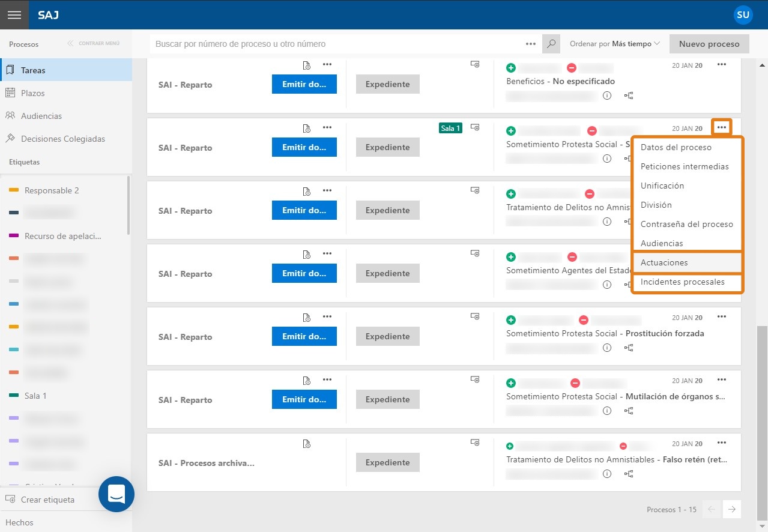The image size is (768, 532).
Task: Click main list vertical scrollbar thumb
Action: coord(762,423)
